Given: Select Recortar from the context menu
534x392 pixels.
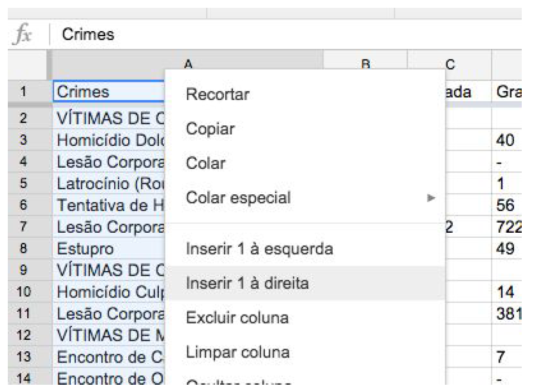Looking at the screenshot, I should pyautogui.click(x=217, y=95).
